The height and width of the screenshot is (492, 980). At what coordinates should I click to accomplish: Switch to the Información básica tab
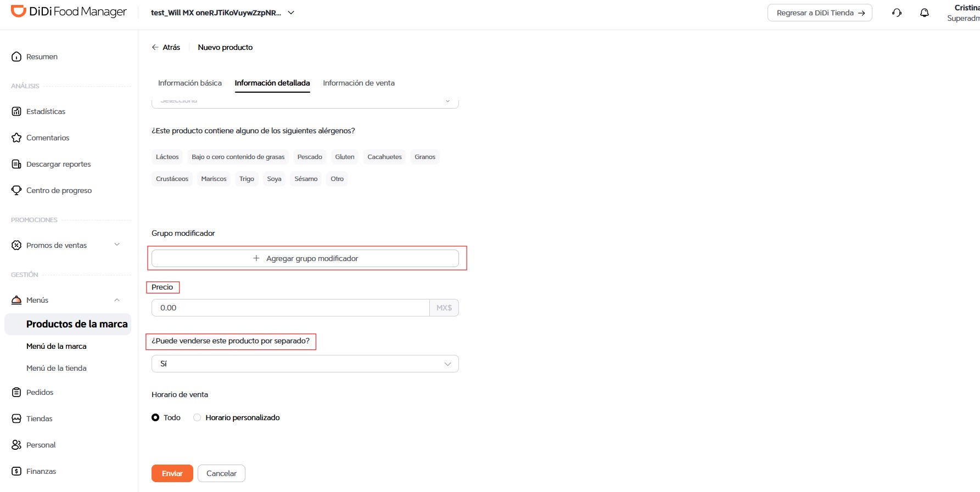tap(190, 83)
